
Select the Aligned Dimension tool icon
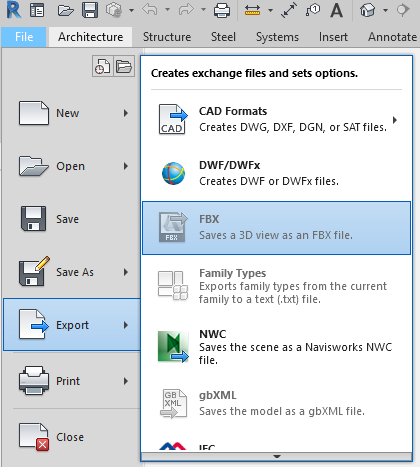289,10
